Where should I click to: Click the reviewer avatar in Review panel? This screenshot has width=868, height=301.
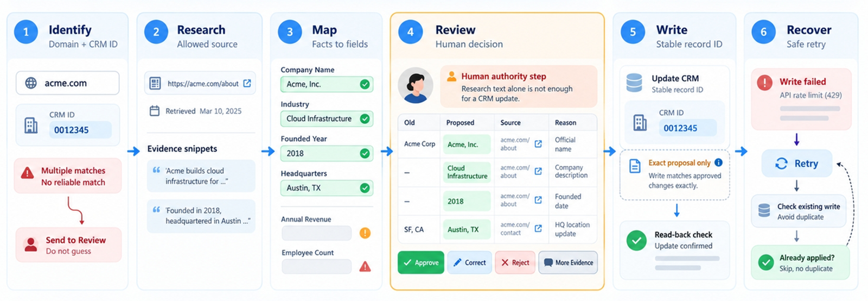pos(416,85)
